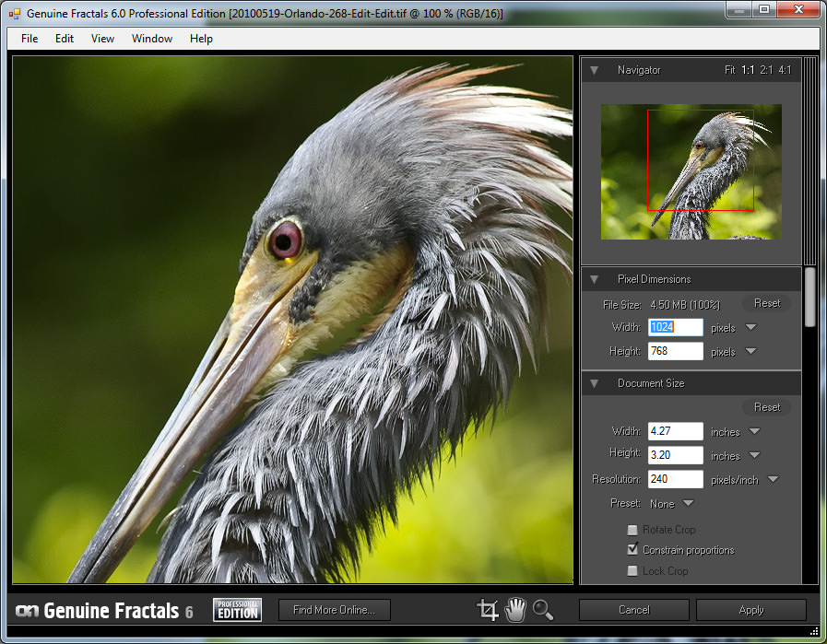Click the Apply button

tap(750, 610)
